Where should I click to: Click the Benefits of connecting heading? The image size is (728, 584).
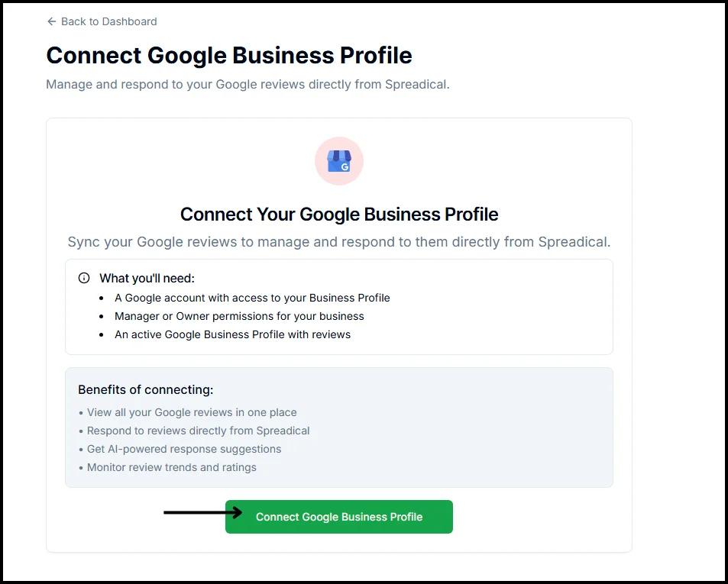click(145, 389)
